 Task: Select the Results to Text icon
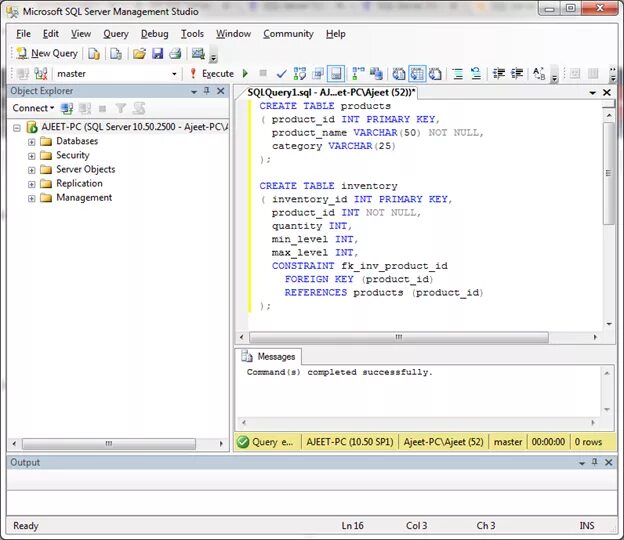399,74
